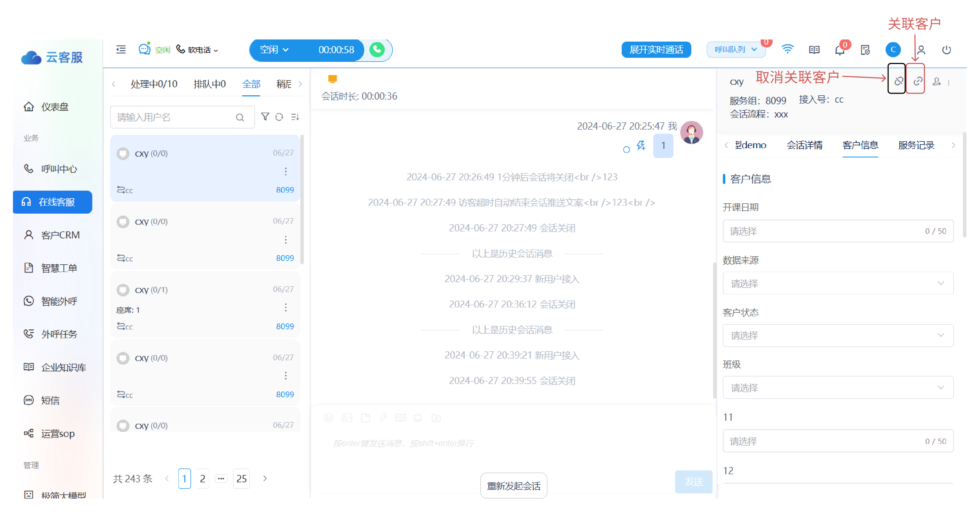
Task: Change session list sort order
Action: [x=295, y=117]
